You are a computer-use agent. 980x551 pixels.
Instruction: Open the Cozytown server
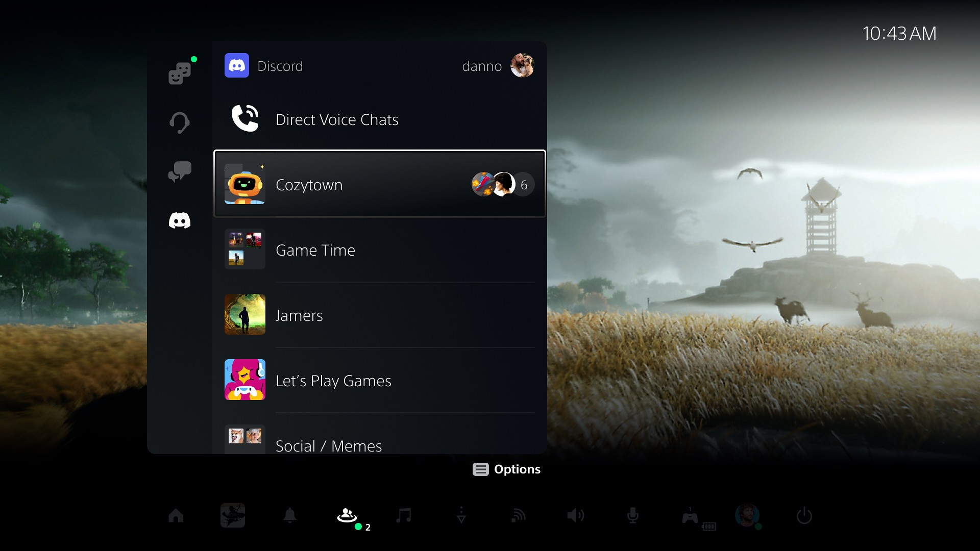pyautogui.click(x=379, y=184)
